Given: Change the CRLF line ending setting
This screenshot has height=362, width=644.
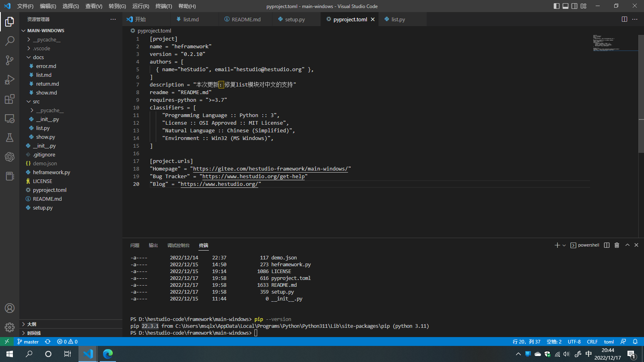Looking at the screenshot, I should 592,341.
